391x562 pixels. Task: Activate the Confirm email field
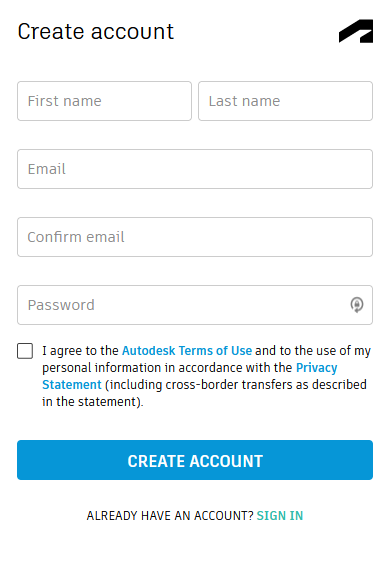click(195, 237)
